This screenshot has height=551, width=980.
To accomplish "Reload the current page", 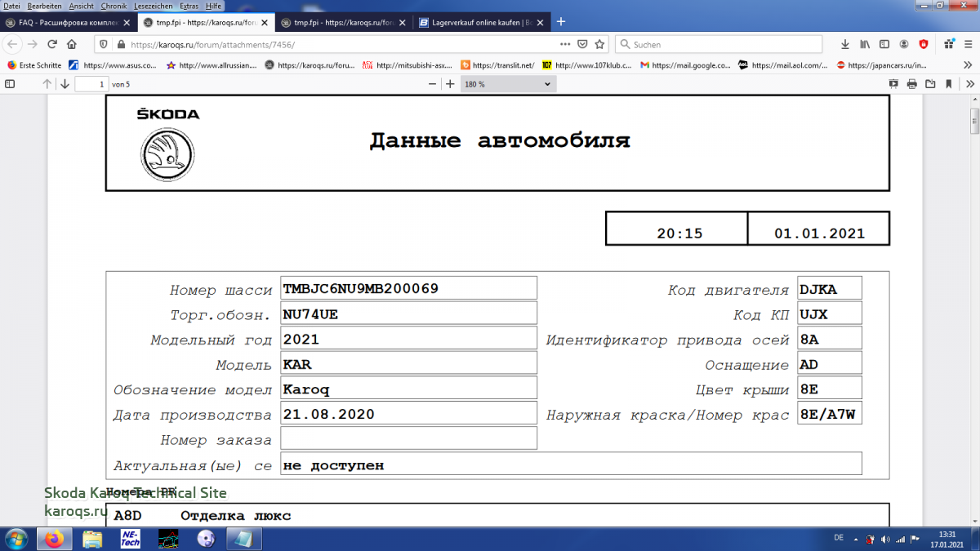I will [52, 44].
